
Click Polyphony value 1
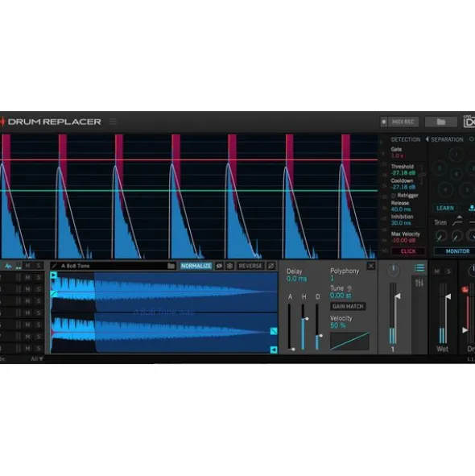pos(332,278)
